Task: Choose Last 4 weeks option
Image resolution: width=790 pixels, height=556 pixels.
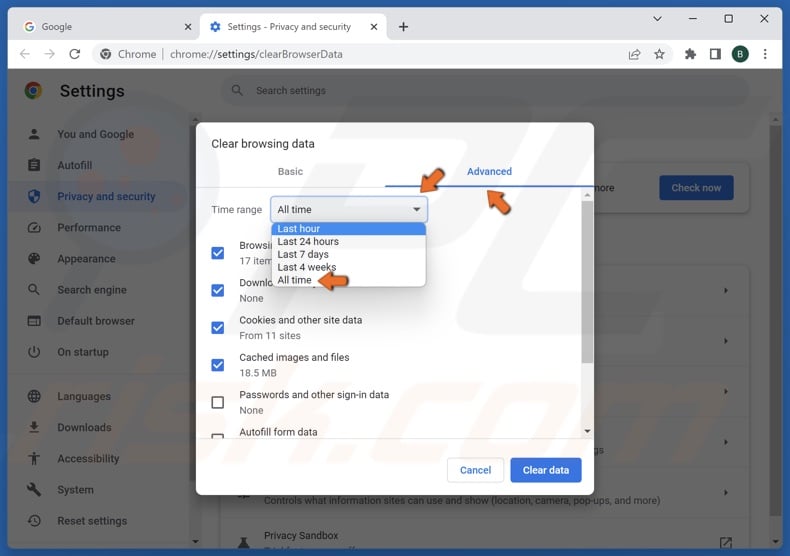Action: (x=349, y=267)
